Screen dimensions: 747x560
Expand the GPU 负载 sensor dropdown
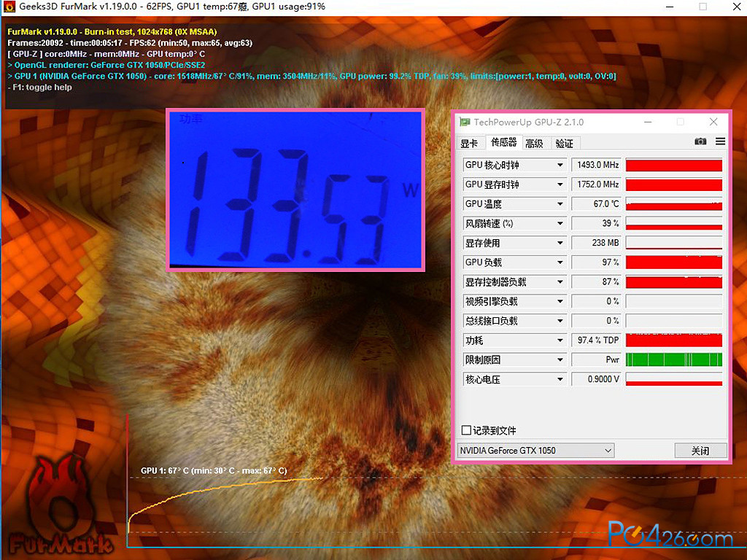point(560,262)
